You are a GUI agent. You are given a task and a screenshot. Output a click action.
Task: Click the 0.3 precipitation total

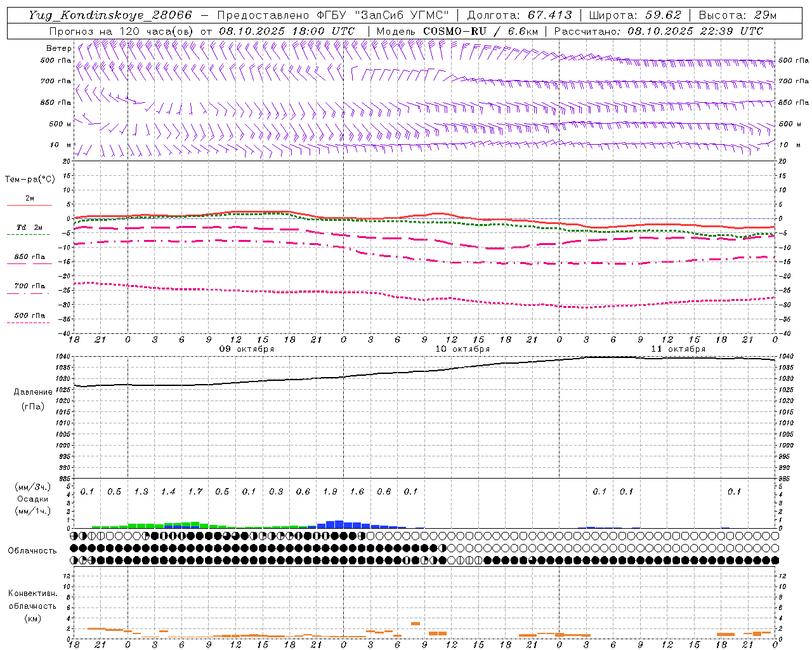click(x=276, y=491)
